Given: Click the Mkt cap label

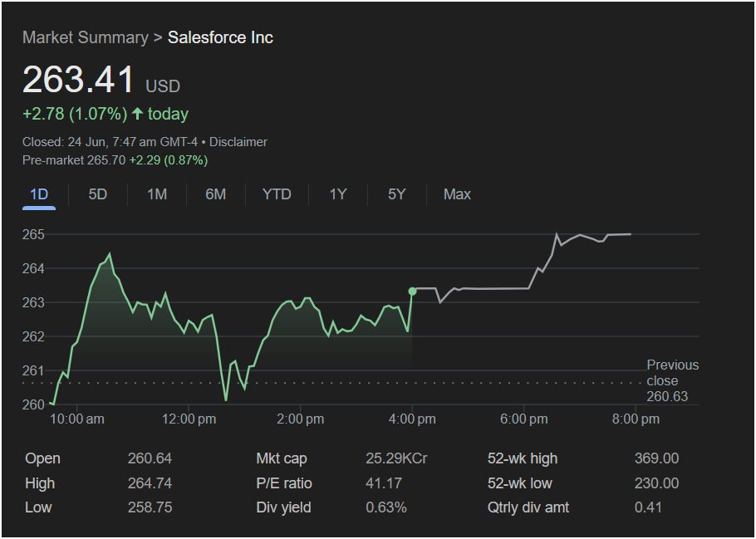Looking at the screenshot, I should click(282, 458).
